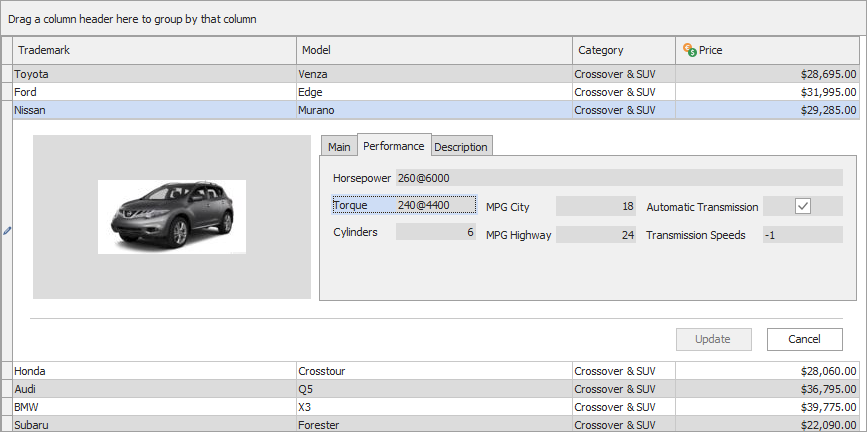Select the Subaru trademark cell
This screenshot has height=432, width=867.
(x=154, y=424)
